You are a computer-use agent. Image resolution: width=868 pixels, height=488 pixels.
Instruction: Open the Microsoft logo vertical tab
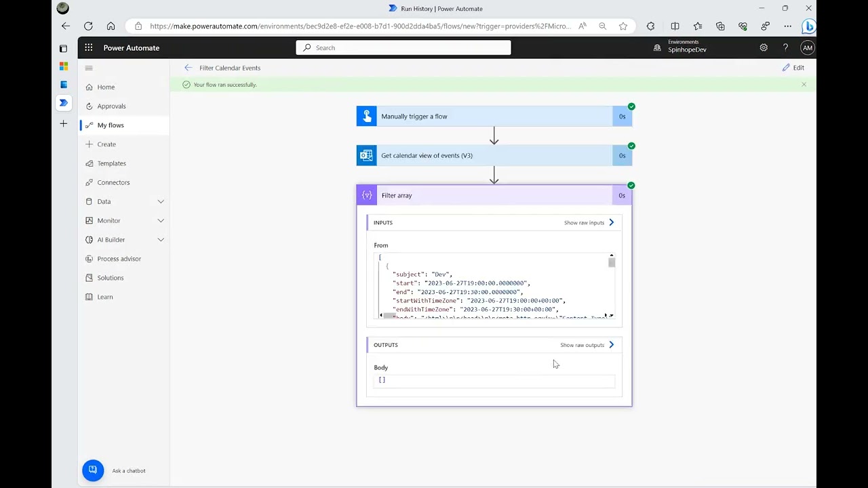click(63, 66)
